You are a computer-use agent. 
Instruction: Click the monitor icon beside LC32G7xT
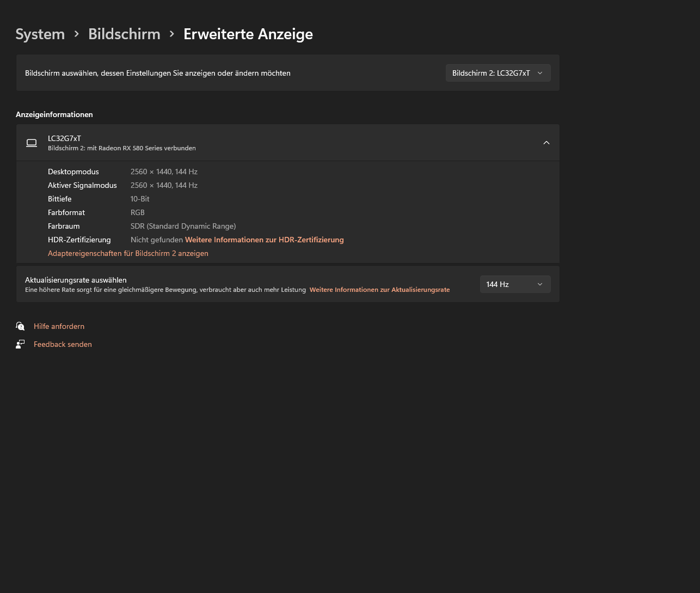32,143
